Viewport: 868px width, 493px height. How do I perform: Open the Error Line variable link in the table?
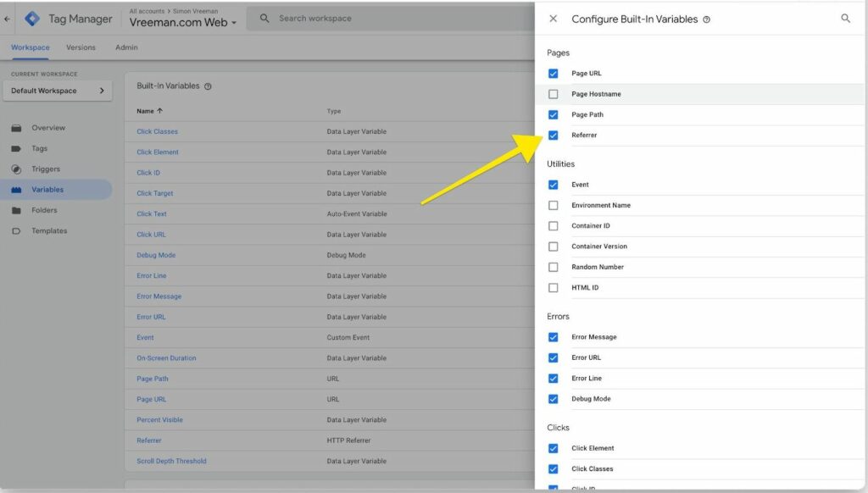(x=152, y=275)
